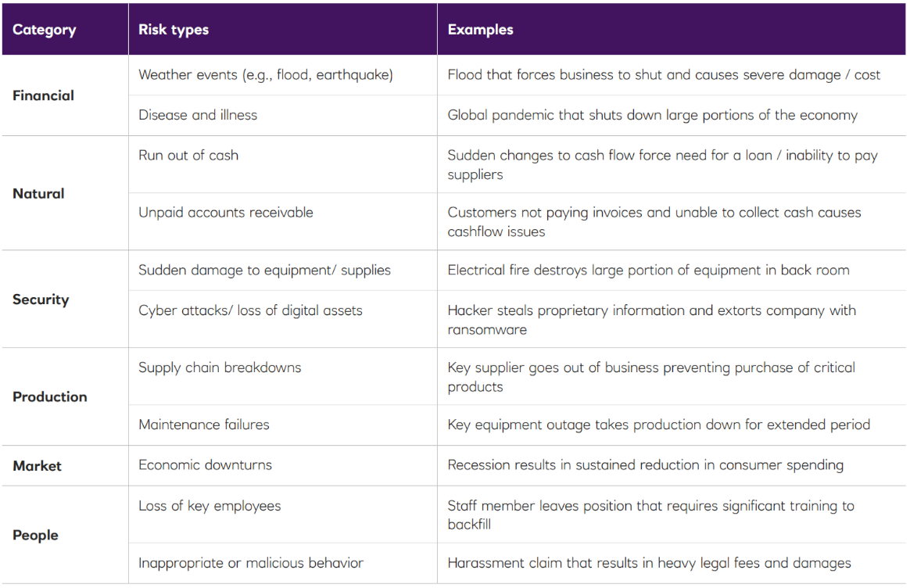Click the electrical fire example text

coord(648,271)
